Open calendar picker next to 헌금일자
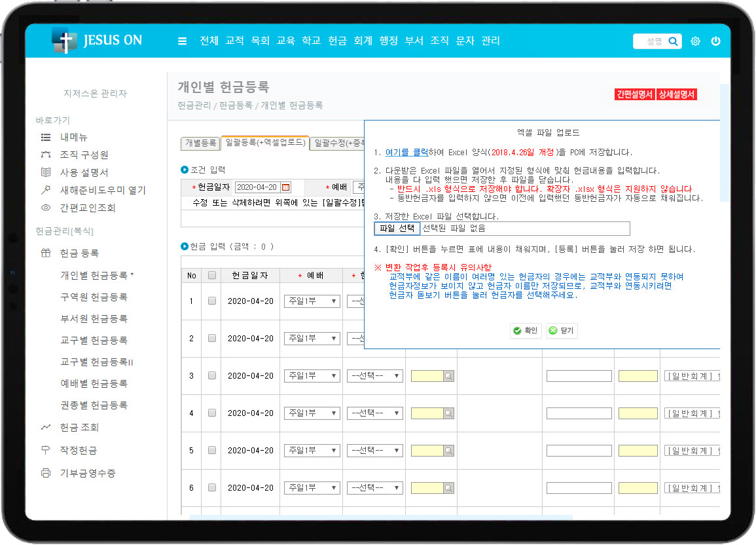 pyautogui.click(x=285, y=187)
